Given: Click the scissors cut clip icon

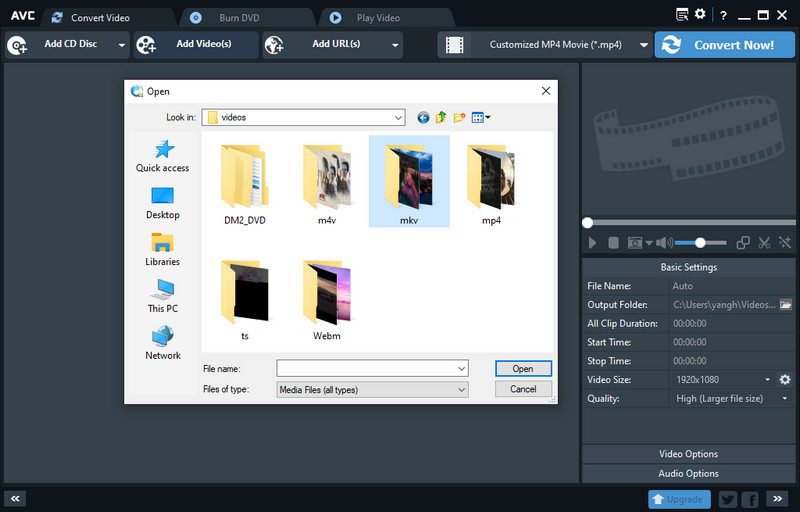Looking at the screenshot, I should (x=764, y=243).
